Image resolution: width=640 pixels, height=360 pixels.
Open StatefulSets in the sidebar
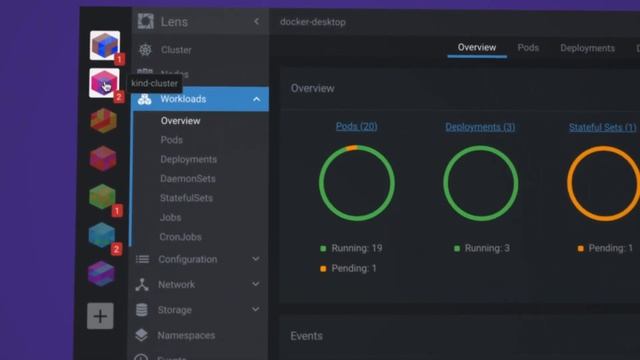point(186,198)
